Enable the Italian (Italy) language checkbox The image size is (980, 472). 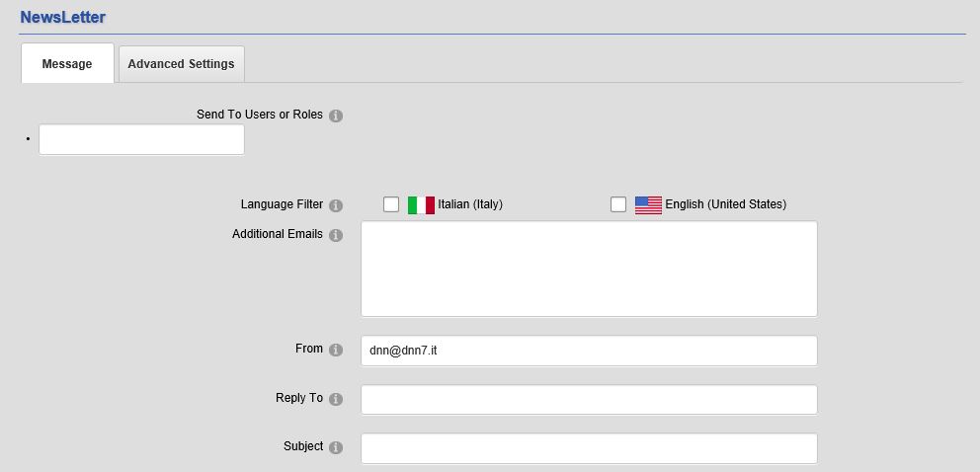coord(391,204)
